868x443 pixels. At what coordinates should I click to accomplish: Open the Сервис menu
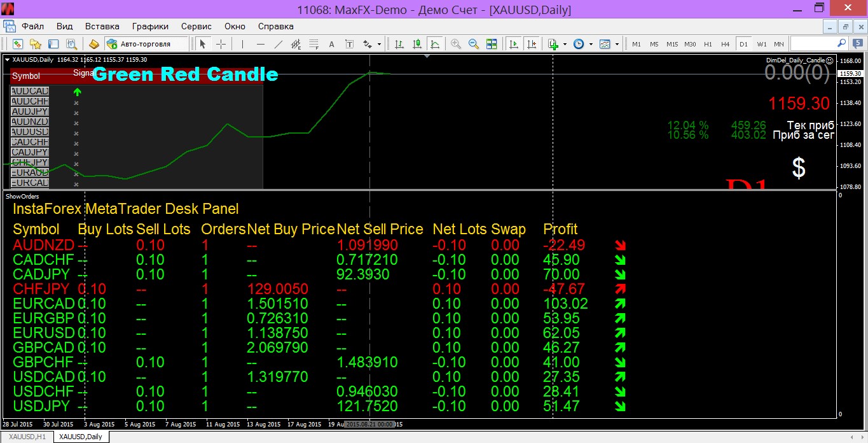(196, 26)
